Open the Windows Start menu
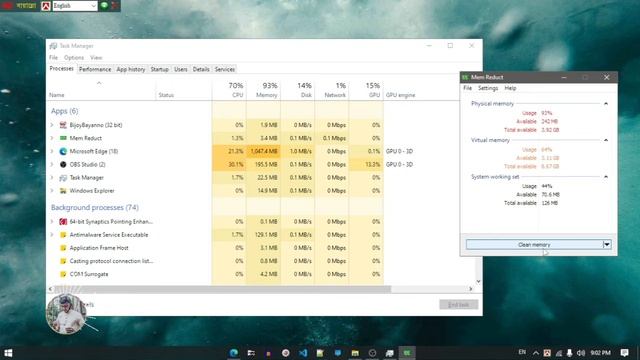This screenshot has width=640, height=360. click(x=8, y=353)
